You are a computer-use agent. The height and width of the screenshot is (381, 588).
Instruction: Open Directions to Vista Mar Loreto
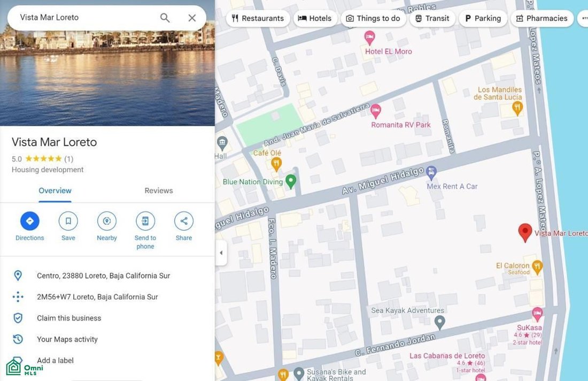(29, 220)
